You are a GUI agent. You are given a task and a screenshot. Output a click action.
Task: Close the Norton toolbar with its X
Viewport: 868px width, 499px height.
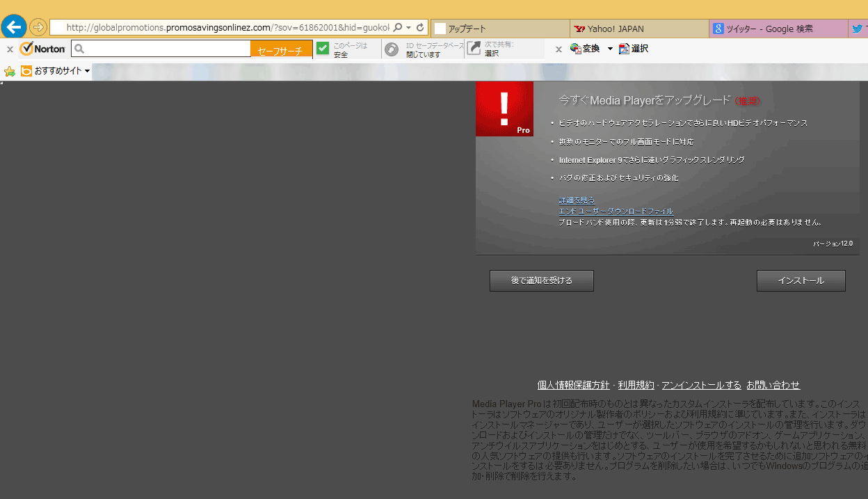click(10, 49)
